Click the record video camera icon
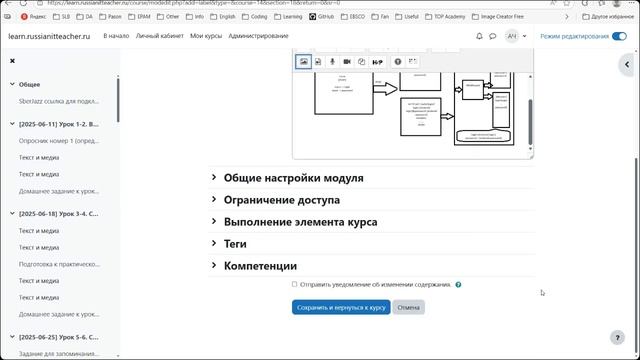Viewport: 640px width, 360px height. tap(347, 62)
